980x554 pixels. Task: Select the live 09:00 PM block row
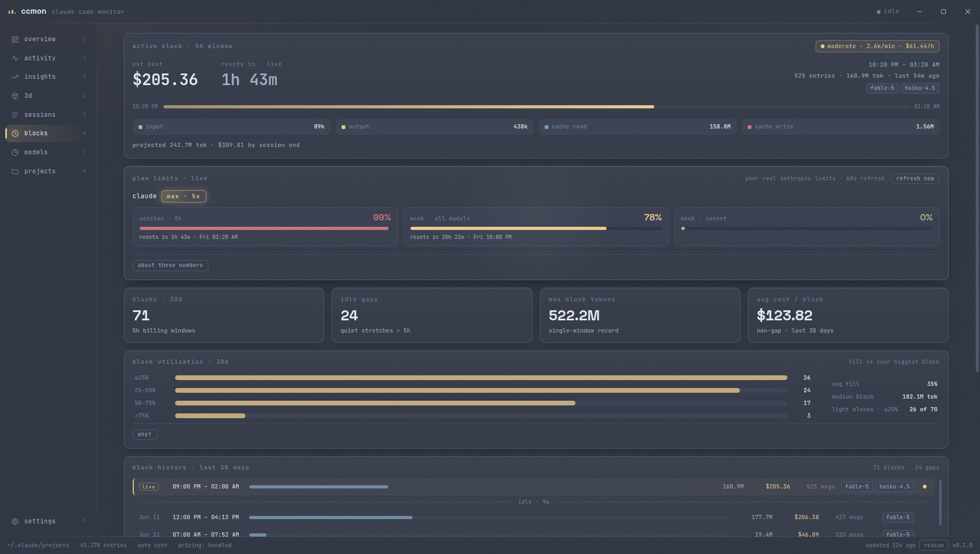(533, 487)
